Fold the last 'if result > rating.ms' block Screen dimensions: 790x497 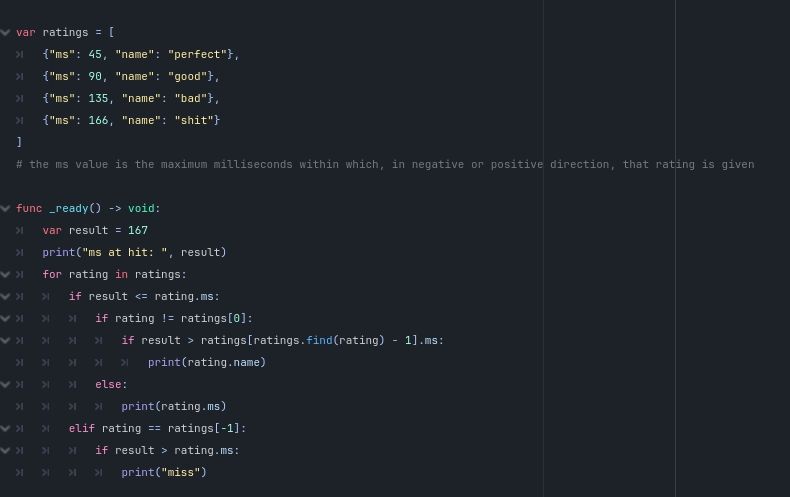(x=6, y=450)
